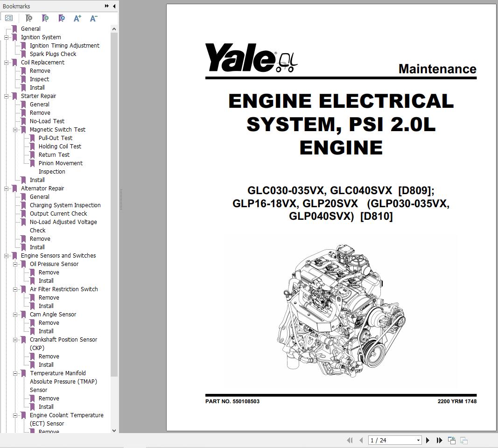This screenshot has height=448, width=498.
Task: Click the delete bookmark icon
Action: [28, 18]
